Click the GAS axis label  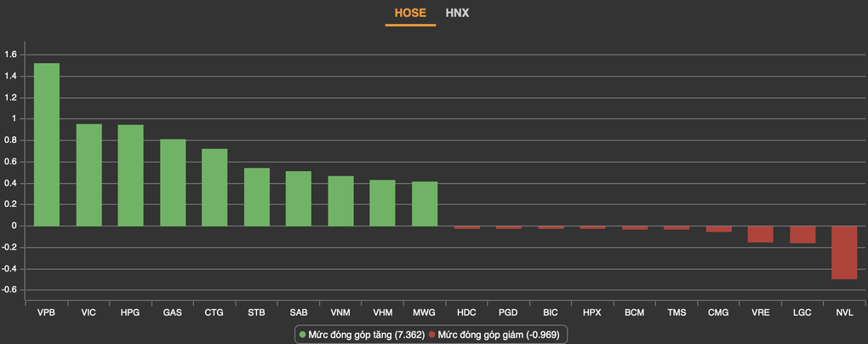coord(173,313)
